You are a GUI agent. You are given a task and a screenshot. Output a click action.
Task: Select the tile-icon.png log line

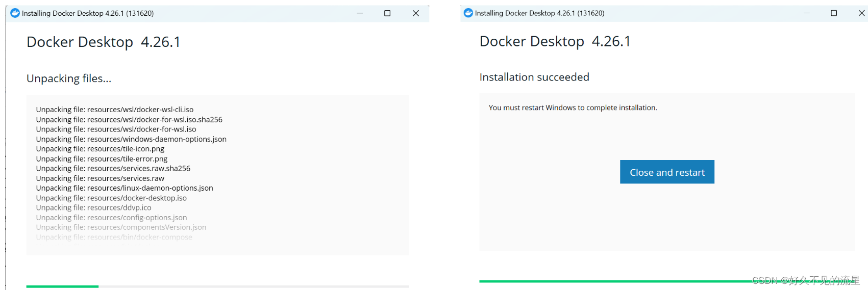point(100,149)
